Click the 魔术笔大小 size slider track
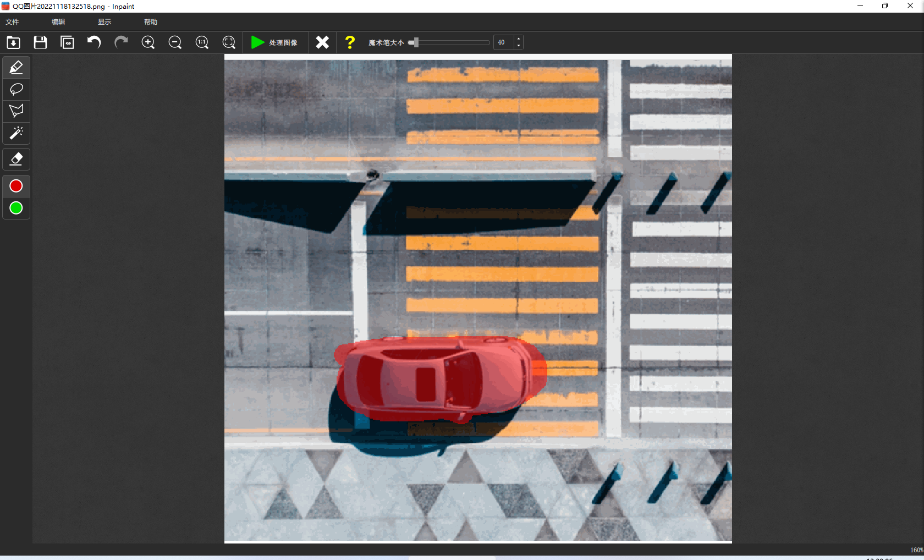The image size is (924, 560). [x=451, y=42]
